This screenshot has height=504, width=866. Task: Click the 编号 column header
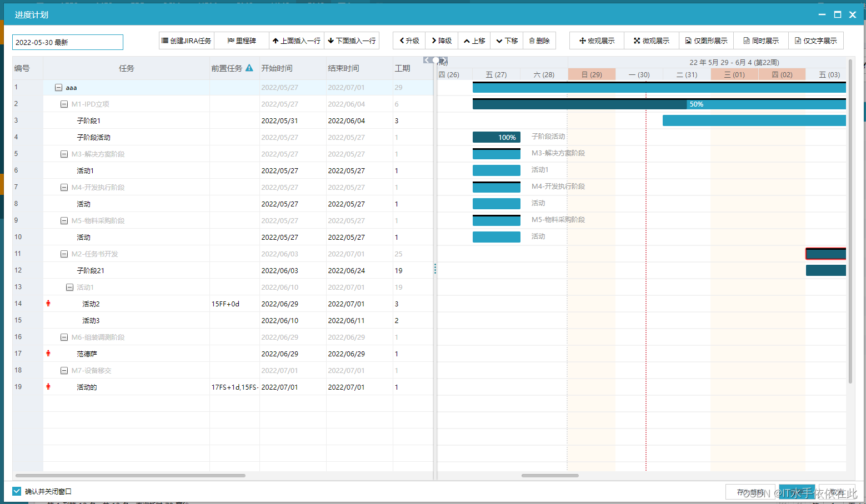[x=28, y=68]
